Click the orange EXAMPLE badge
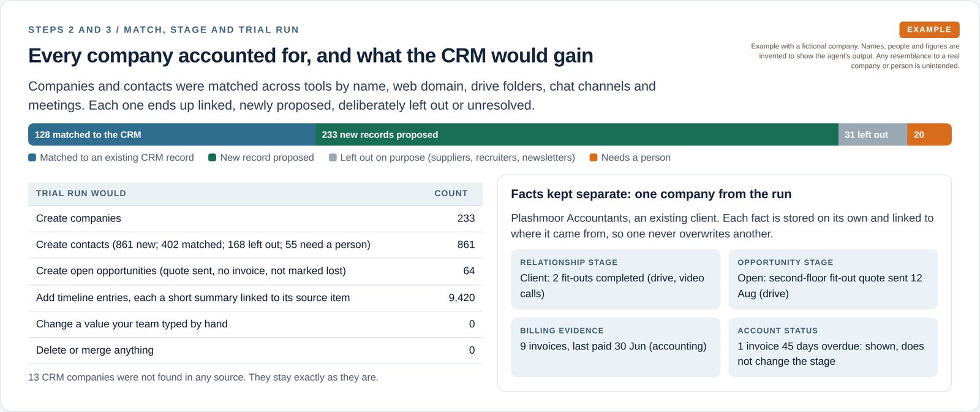Image resolution: width=980 pixels, height=412 pixels. (929, 29)
